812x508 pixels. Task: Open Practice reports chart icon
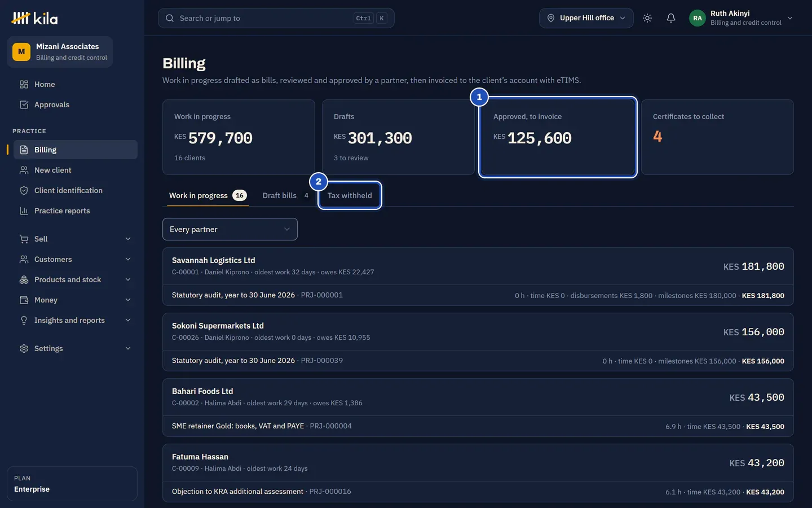[24, 211]
